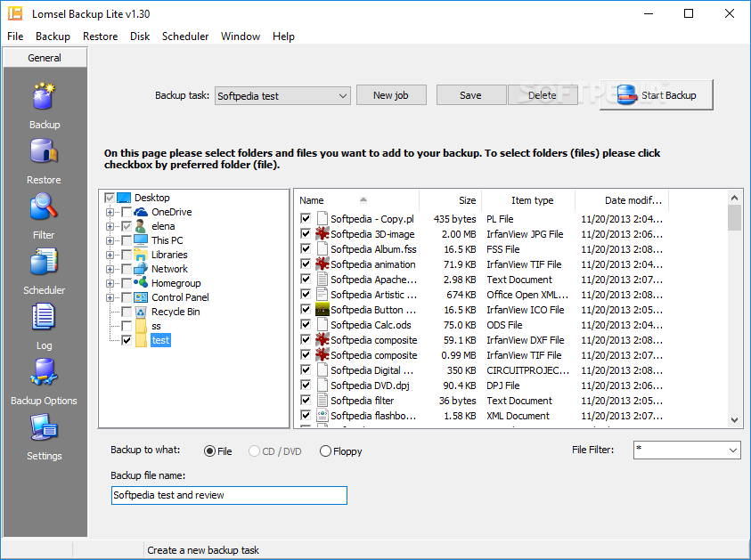751x560 pixels.
Task: Click the Softpedia flashbo XML file icon
Action: tap(322, 416)
